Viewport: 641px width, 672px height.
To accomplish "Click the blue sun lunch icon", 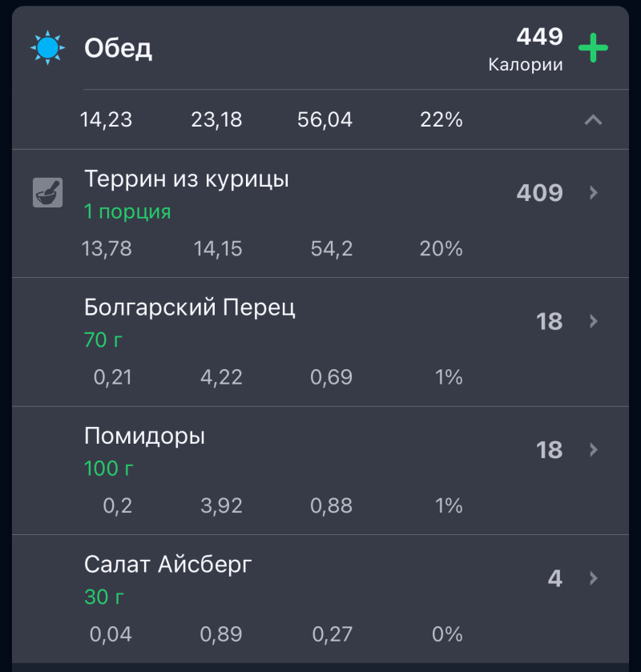I will [46, 48].
